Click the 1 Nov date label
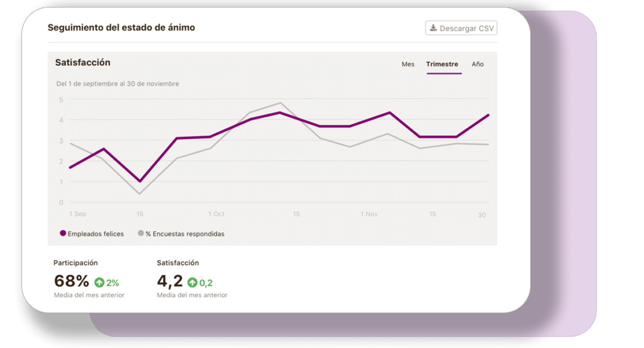 369,214
